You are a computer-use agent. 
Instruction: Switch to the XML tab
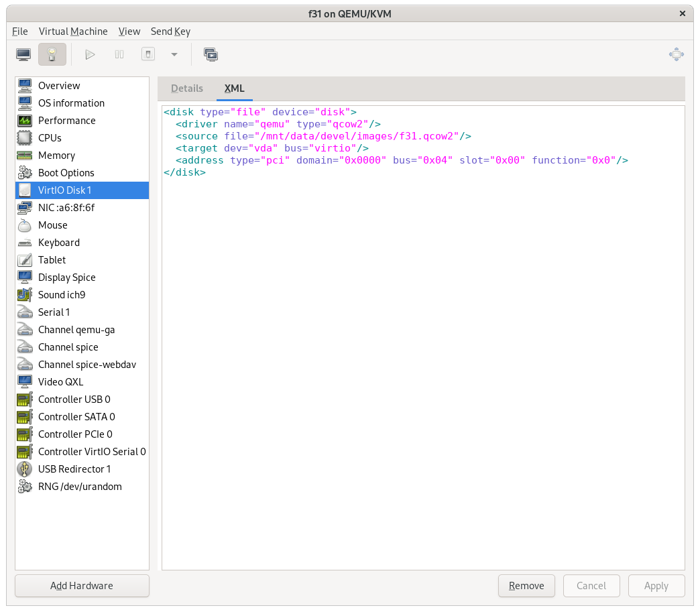235,88
